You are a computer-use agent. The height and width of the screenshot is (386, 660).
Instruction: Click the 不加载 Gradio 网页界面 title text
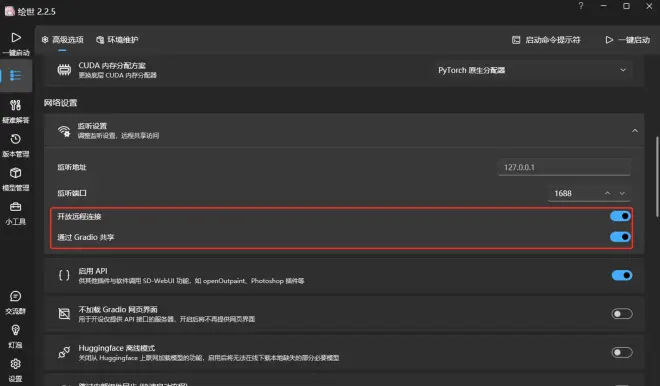(118, 309)
